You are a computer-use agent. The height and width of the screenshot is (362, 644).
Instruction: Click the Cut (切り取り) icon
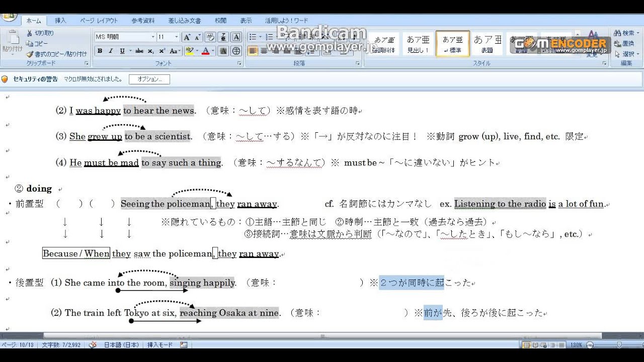(x=30, y=33)
